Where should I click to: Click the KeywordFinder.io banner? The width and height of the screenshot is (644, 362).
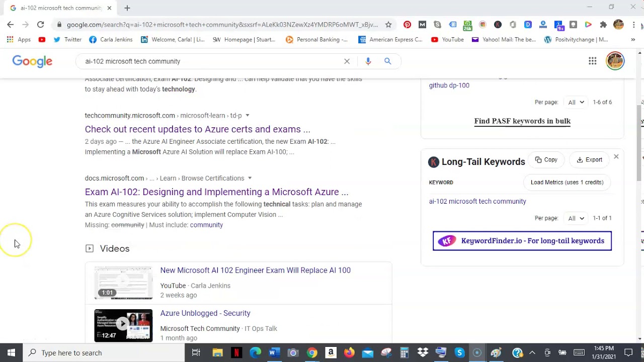pos(522,241)
